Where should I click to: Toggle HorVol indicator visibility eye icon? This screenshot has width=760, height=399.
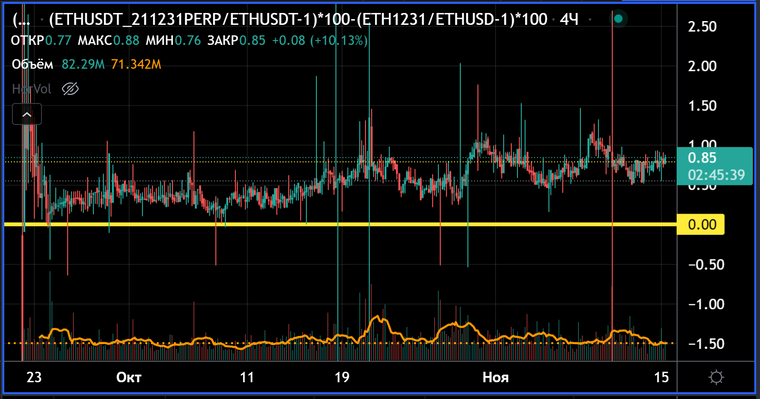pyautogui.click(x=70, y=89)
